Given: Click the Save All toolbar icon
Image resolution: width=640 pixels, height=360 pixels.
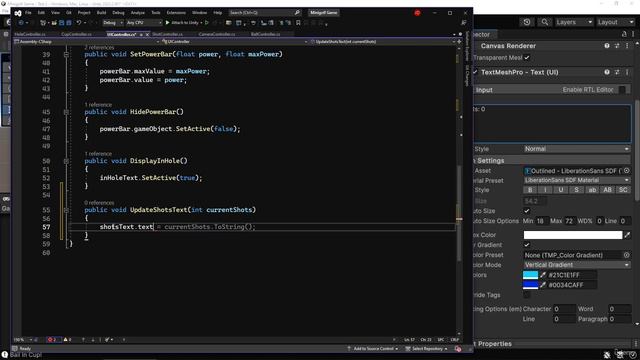Looking at the screenshot, I should tap(69, 23).
